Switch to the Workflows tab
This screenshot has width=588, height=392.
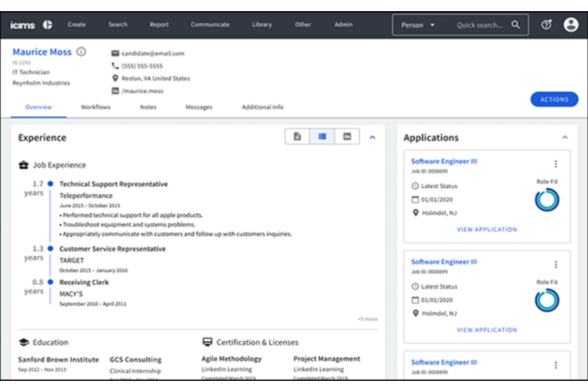tap(96, 107)
